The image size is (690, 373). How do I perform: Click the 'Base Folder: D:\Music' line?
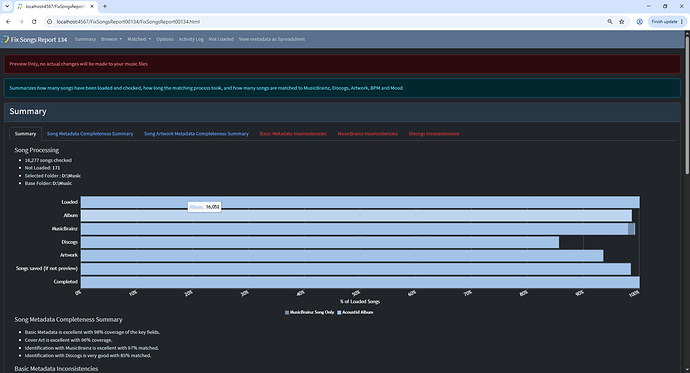pyautogui.click(x=48, y=183)
